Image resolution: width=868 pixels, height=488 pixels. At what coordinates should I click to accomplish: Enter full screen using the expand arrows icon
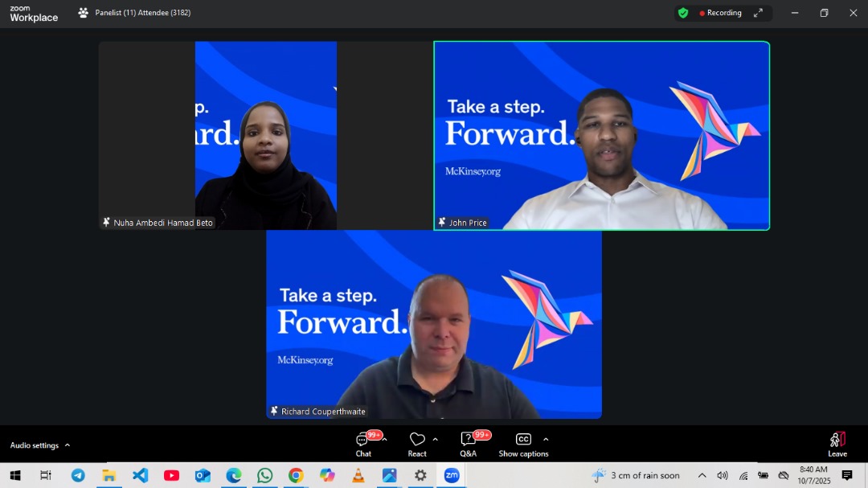(758, 13)
